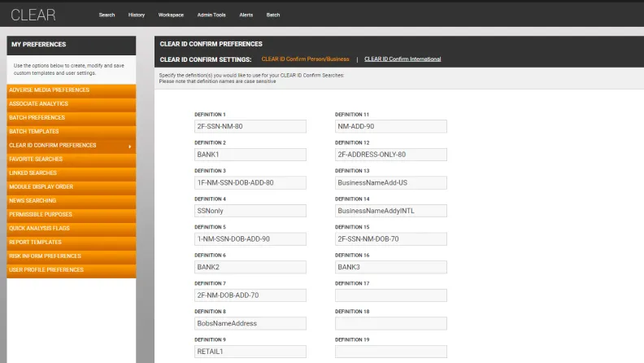Open CLEAR ID Confirm International link
This screenshot has width=644, height=363.
pyautogui.click(x=402, y=59)
